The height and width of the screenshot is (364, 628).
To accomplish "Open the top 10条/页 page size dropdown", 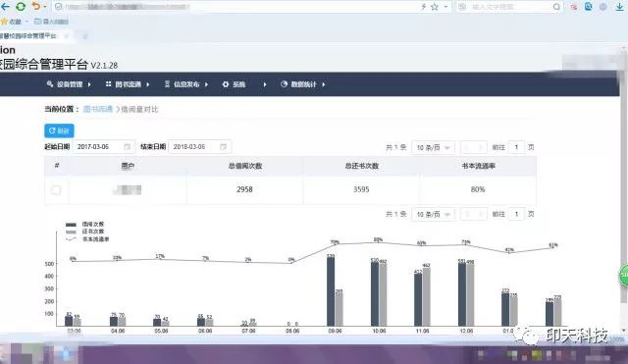I will (433, 147).
